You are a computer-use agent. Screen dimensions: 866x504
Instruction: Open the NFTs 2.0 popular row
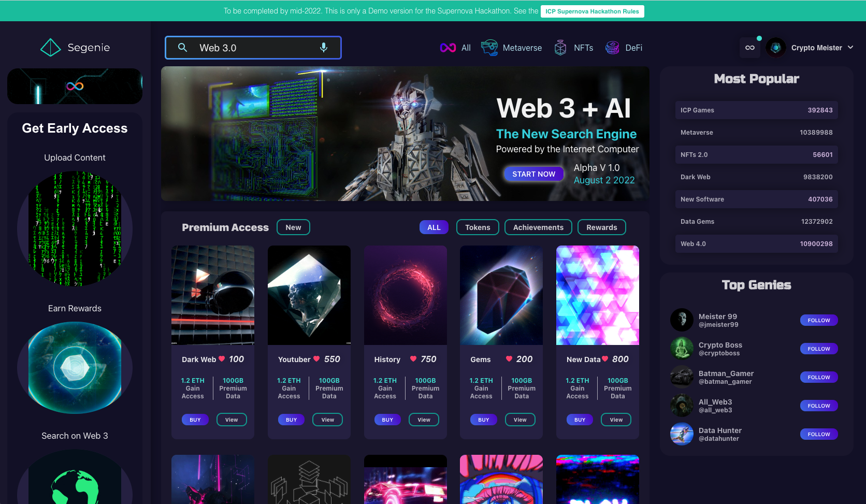[x=756, y=155]
